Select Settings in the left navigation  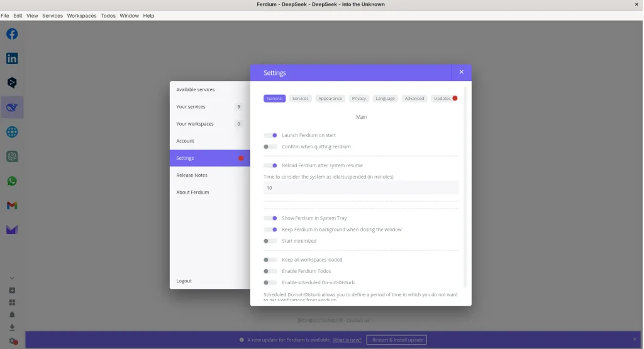[210, 158]
